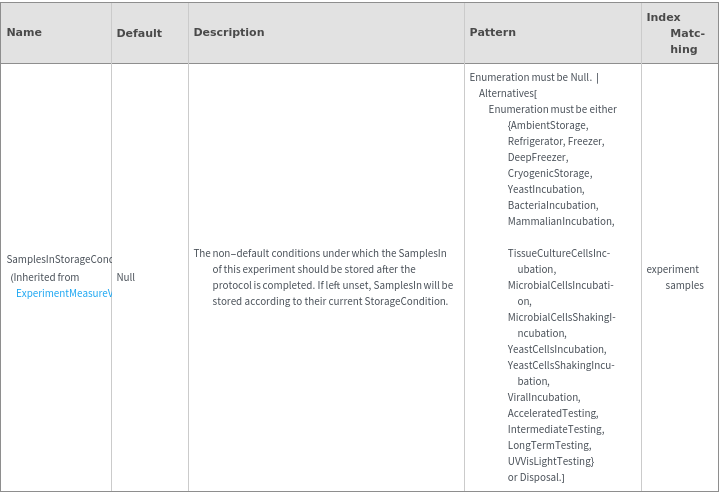The width and height of the screenshot is (719, 493).
Task: Open the ExperimentMeasureV inherited link
Action: tap(64, 293)
